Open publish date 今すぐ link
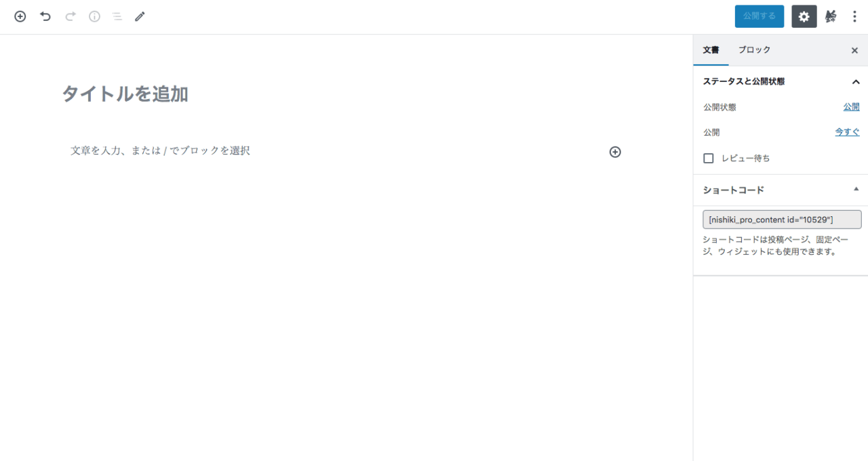 (847, 132)
